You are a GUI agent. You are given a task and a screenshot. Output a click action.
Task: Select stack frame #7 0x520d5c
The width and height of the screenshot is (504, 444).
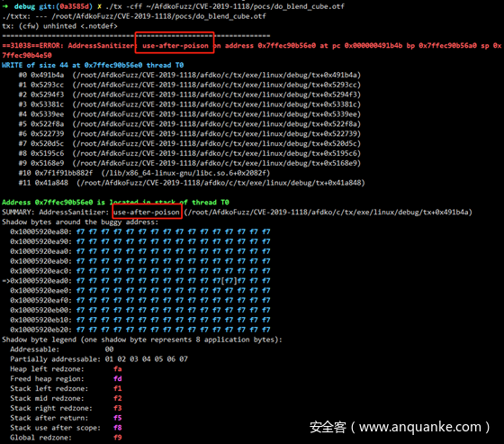click(x=190, y=144)
